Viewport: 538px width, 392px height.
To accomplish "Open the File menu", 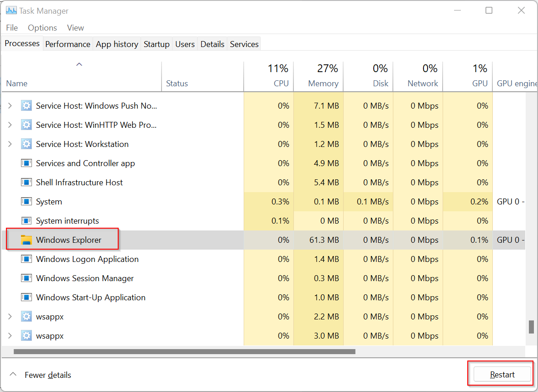I will (12, 28).
